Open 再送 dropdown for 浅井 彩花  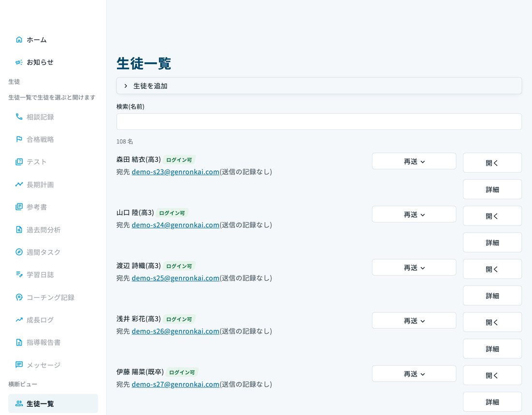(414, 320)
